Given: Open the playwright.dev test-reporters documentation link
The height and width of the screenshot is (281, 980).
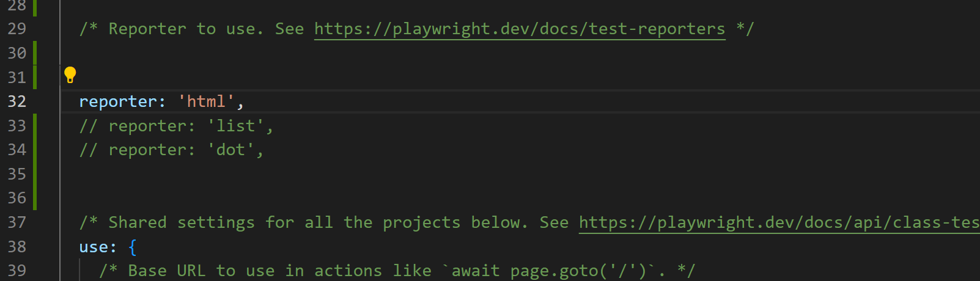Looking at the screenshot, I should (x=519, y=29).
